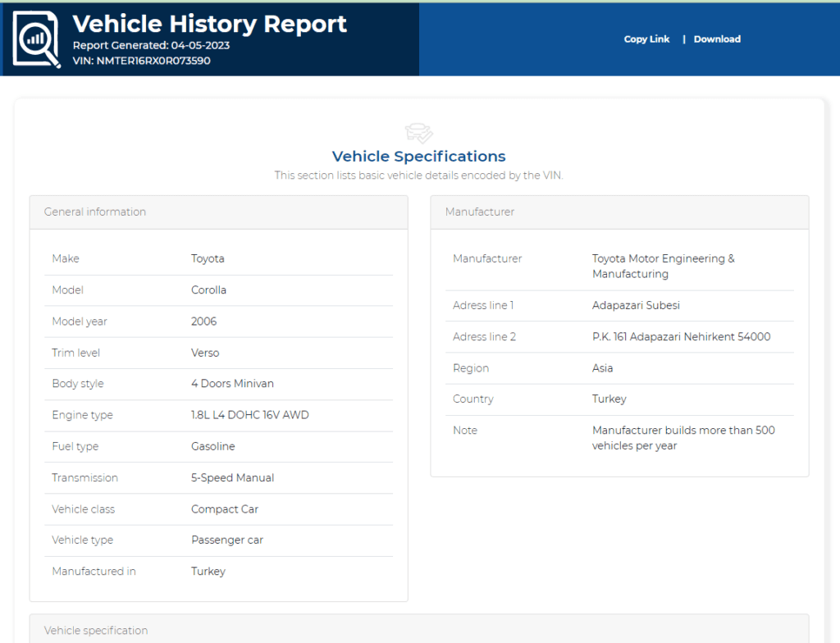Click the transmission value 5-Speed Manual
The image size is (840, 643).
[232, 478]
